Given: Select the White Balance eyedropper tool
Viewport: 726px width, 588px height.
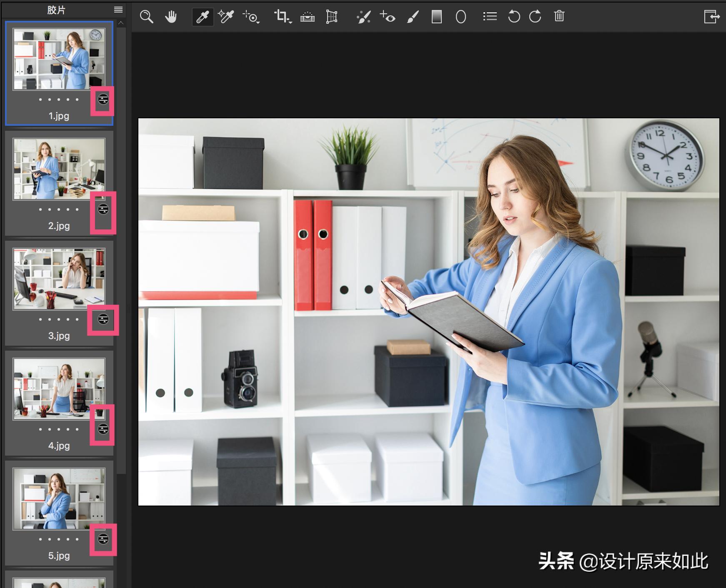Looking at the screenshot, I should click(x=203, y=17).
